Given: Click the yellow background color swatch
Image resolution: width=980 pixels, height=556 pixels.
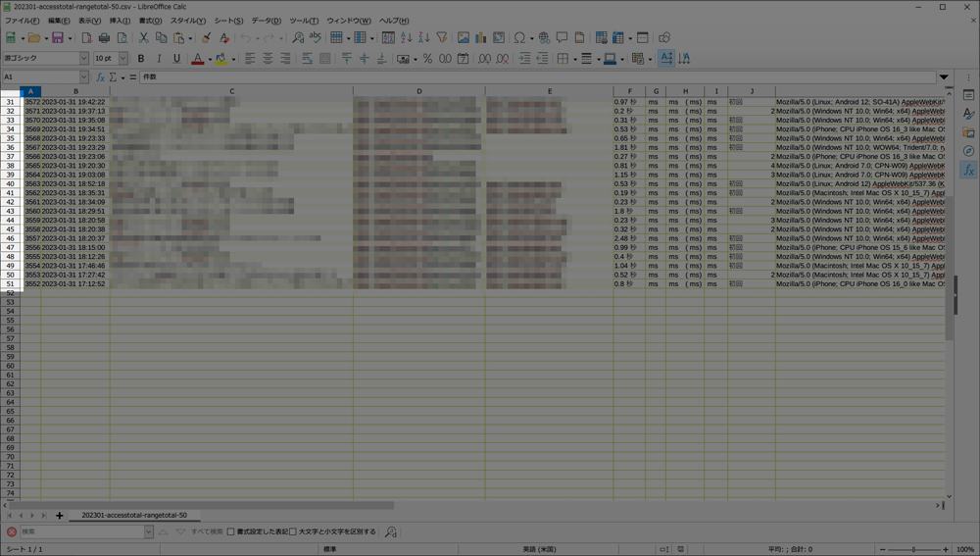Looking at the screenshot, I should click(221, 58).
